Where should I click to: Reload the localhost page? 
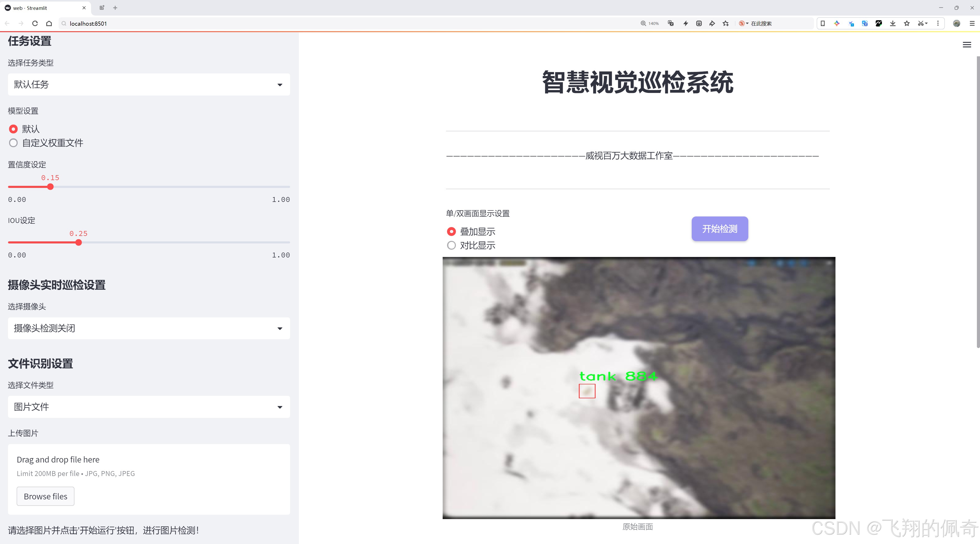(35, 24)
